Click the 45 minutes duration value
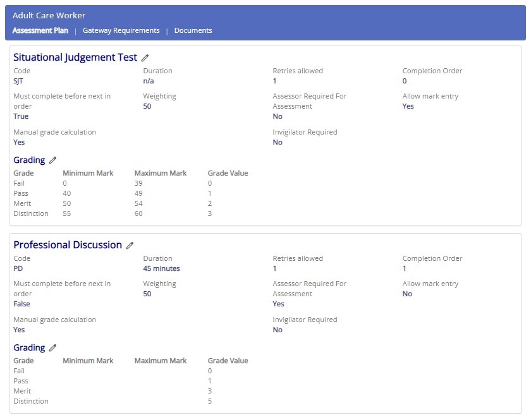Screen dimensions: 531x420 click(162, 268)
